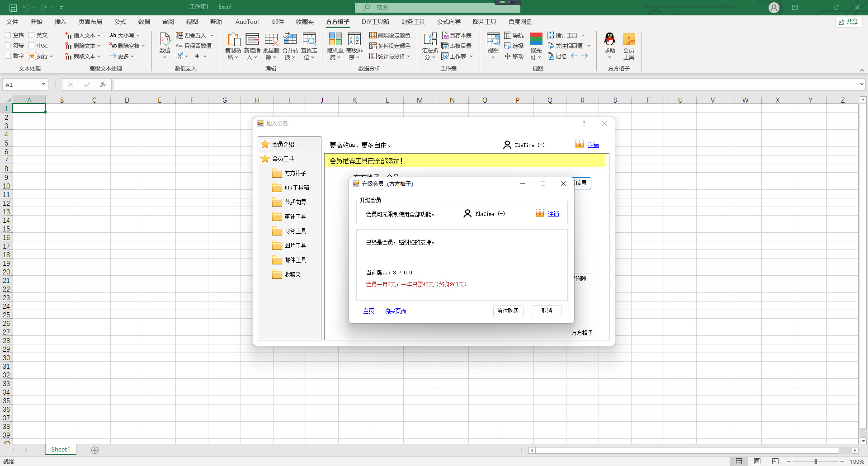Image resolution: width=868 pixels, height=466 pixels.
Task: Select the 合并转换 tool
Action: (290, 45)
